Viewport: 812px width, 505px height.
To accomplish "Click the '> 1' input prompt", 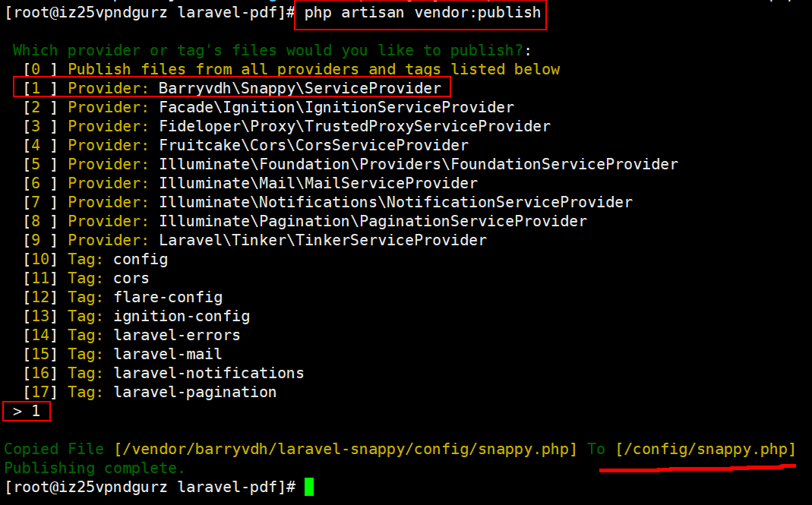I will [x=27, y=412].
